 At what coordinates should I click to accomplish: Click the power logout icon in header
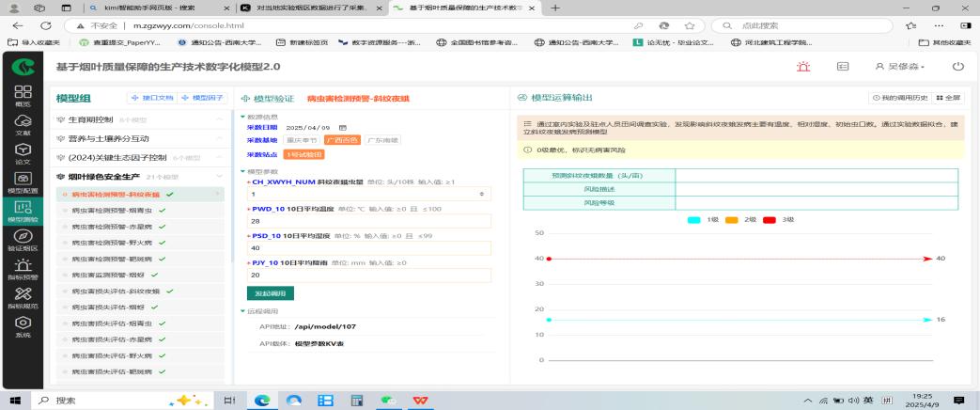pyautogui.click(x=957, y=67)
